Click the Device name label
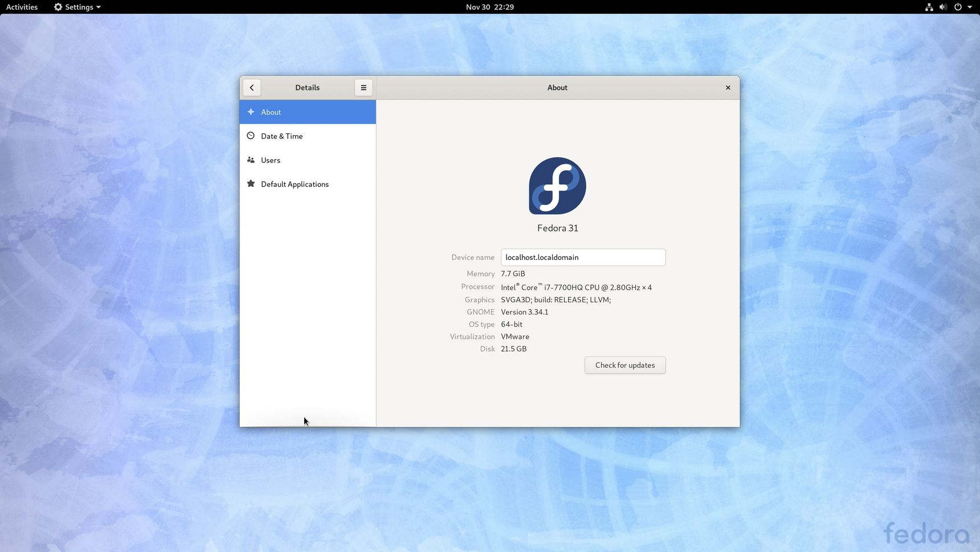 (473, 257)
